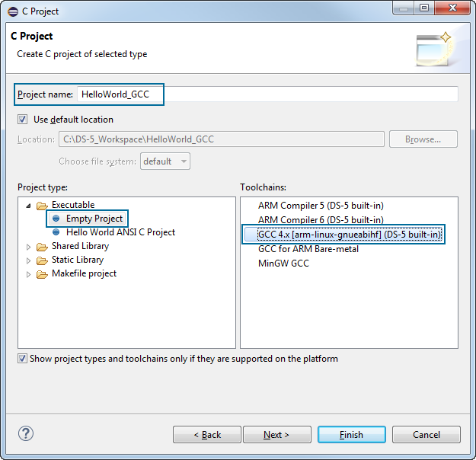Click the Makefile project folder icon

point(42,274)
